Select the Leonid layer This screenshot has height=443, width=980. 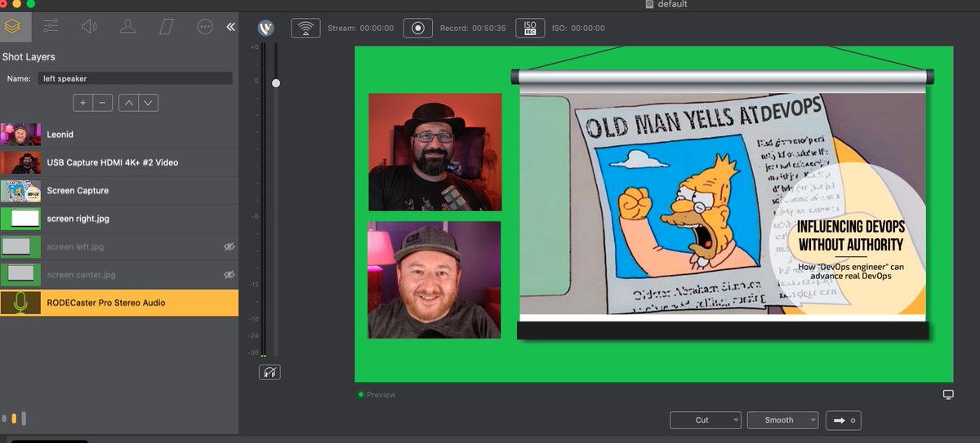[x=119, y=134]
